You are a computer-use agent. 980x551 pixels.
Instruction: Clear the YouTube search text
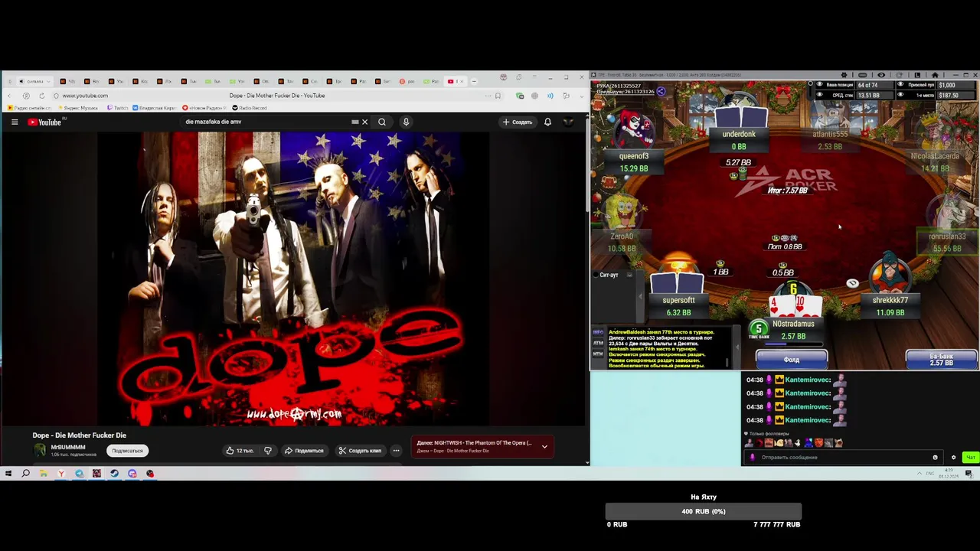click(x=364, y=122)
